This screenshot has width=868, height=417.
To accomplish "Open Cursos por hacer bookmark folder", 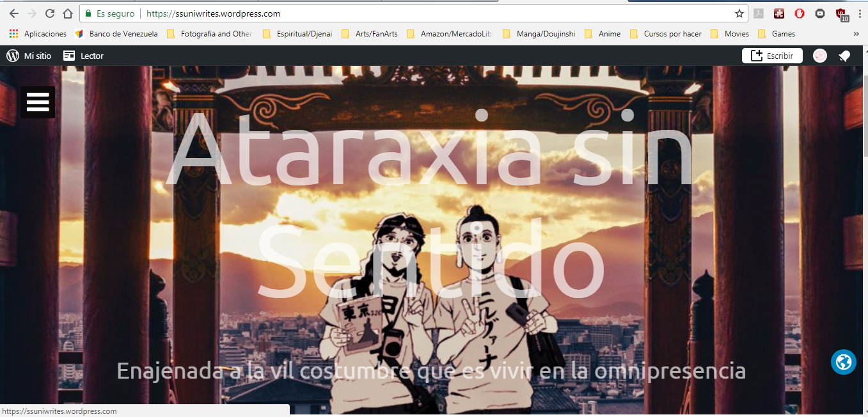I will 666,34.
